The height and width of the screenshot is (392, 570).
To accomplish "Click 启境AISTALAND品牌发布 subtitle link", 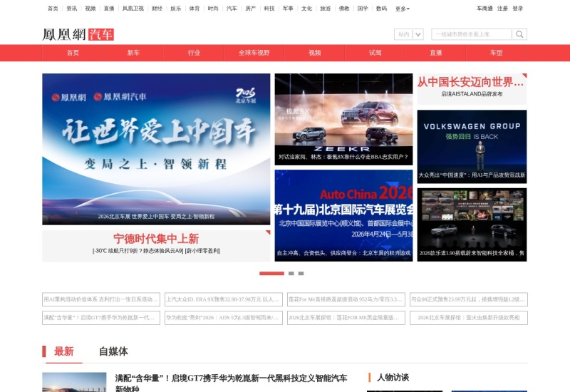I will pyautogui.click(x=472, y=94).
